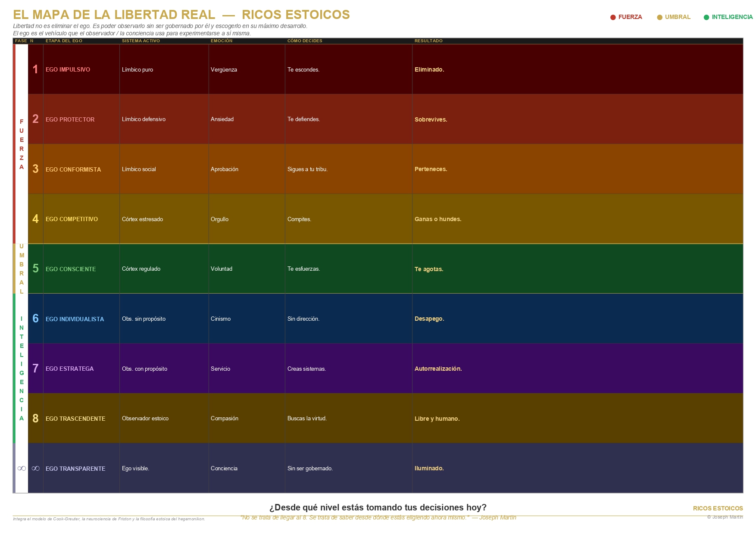This screenshot has width=756, height=535.
Task: Select the "EMOCIÓN" column header
Action: click(222, 41)
